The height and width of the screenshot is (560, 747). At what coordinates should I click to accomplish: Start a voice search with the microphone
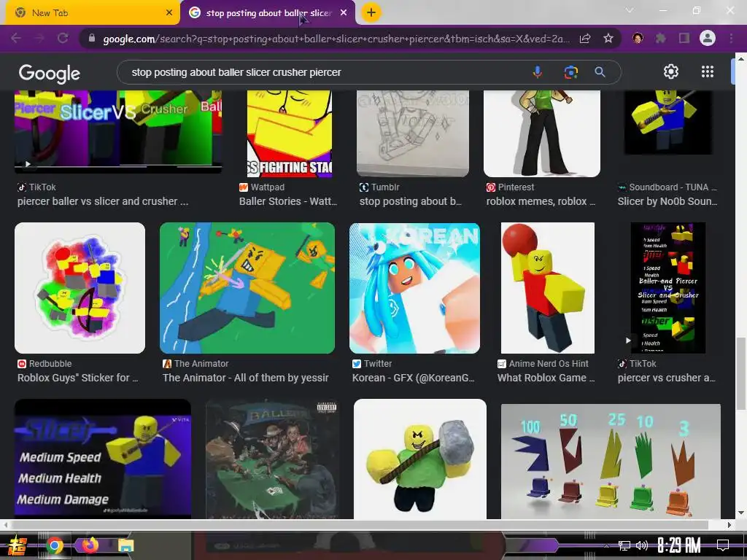538,72
